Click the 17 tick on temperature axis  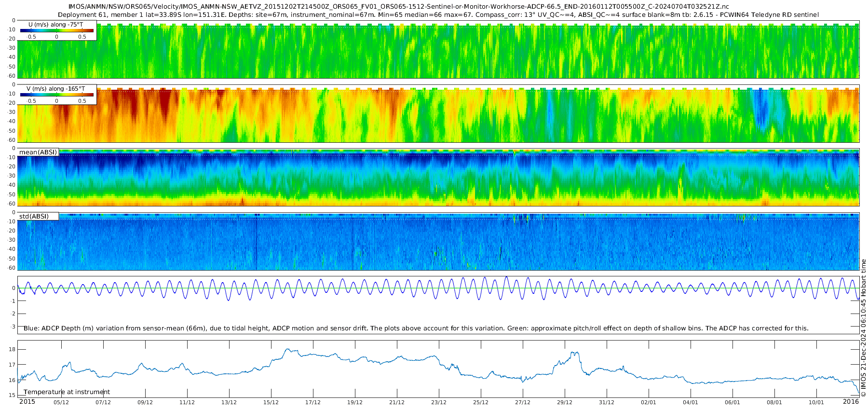[x=13, y=365]
